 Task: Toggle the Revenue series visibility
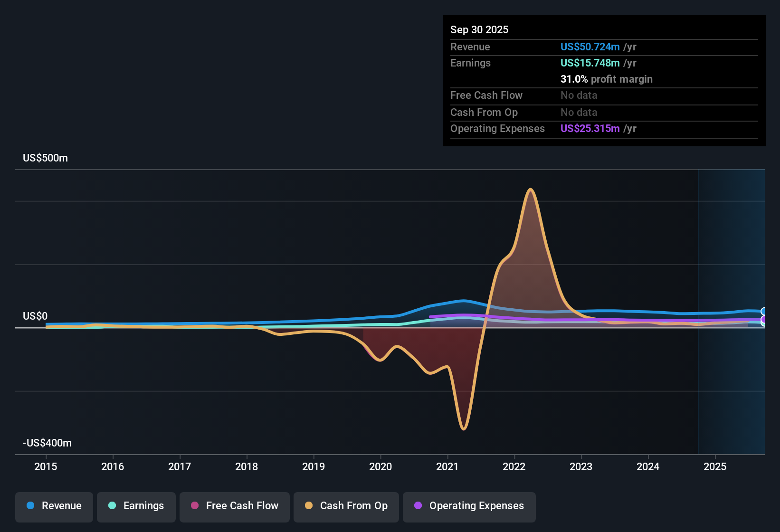click(54, 506)
